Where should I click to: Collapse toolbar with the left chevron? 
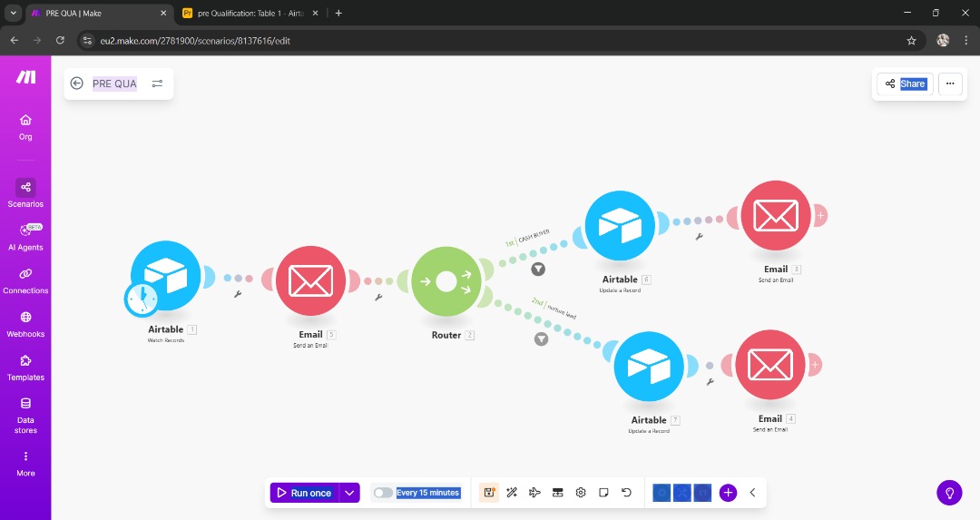pos(752,493)
